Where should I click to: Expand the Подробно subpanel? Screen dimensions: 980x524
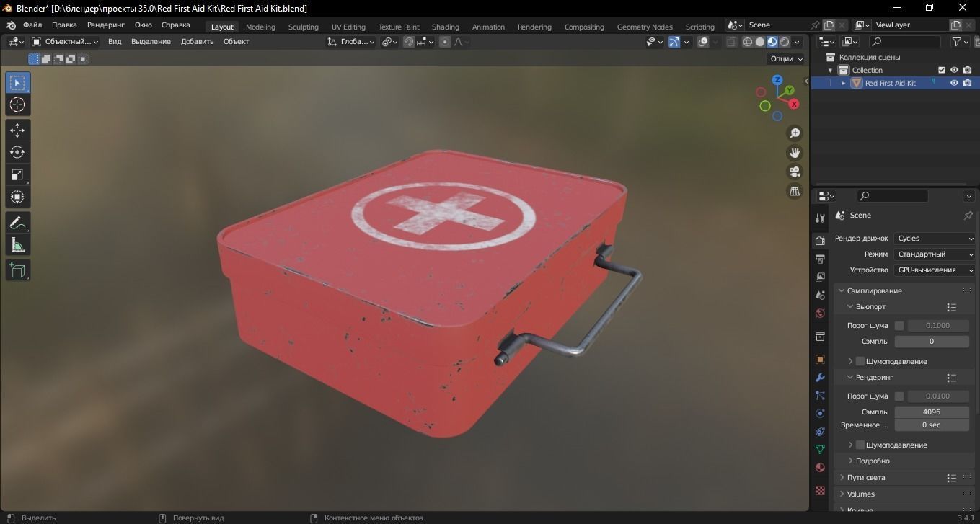click(850, 461)
